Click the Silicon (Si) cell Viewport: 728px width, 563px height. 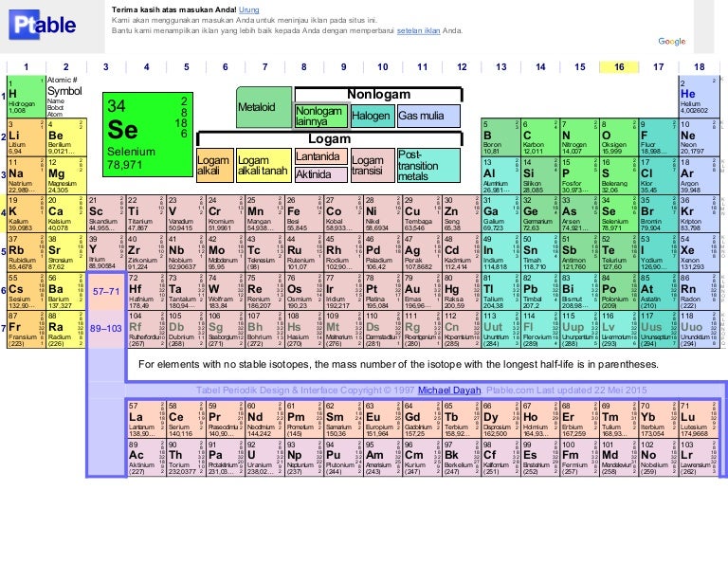[540, 176]
